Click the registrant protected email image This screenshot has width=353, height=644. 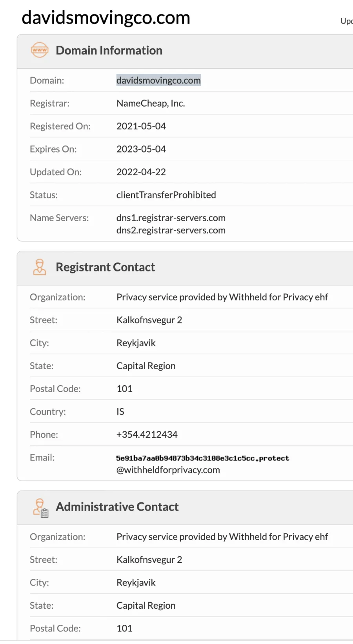[x=202, y=458]
